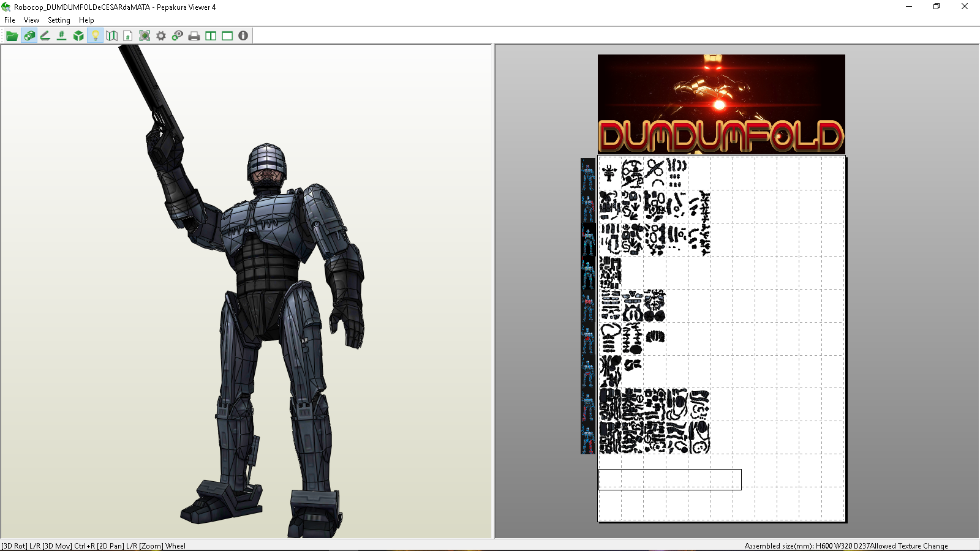Click the eye with refresh arrow icon
The width and height of the screenshot is (980, 551).
[178, 36]
